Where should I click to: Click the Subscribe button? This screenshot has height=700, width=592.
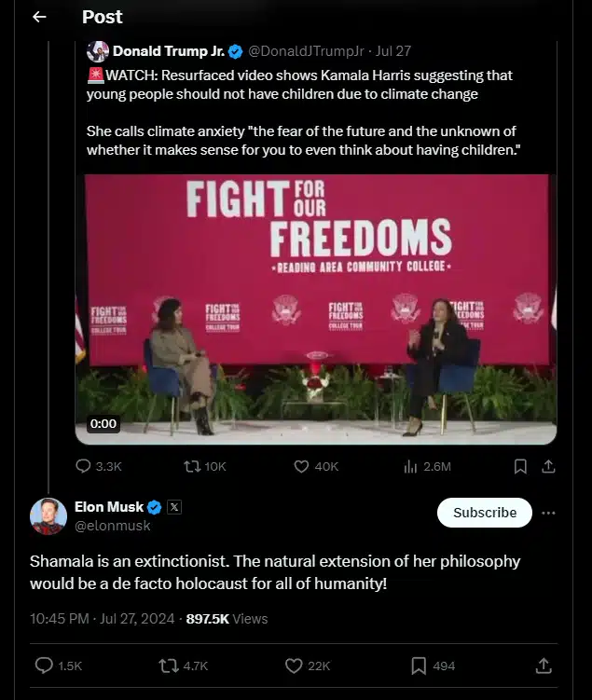pos(485,513)
